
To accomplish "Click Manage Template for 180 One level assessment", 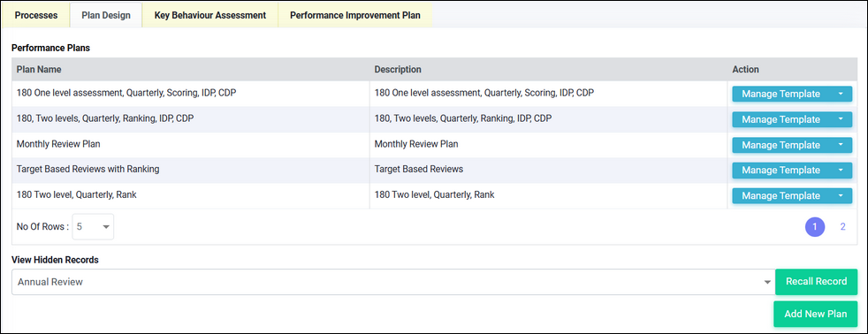I will [x=780, y=94].
